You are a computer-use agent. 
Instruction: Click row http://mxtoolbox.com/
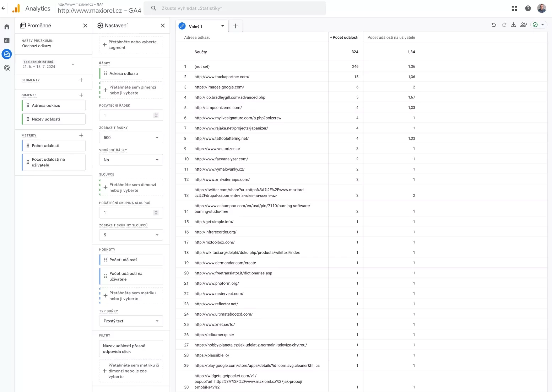coord(362,242)
